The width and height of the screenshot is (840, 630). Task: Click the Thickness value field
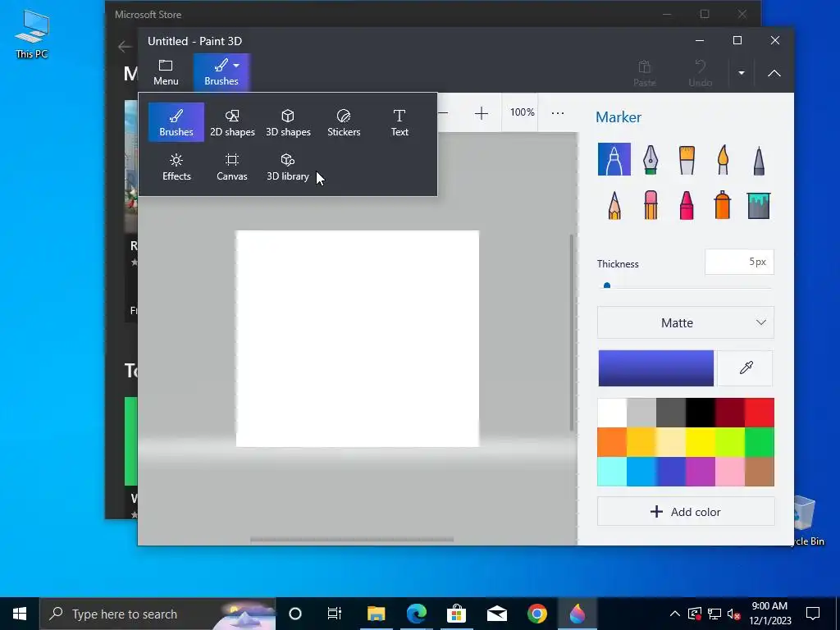point(739,262)
